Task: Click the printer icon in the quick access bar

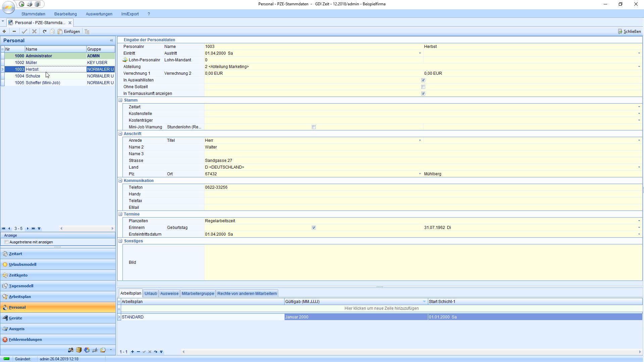Action: click(30, 4)
